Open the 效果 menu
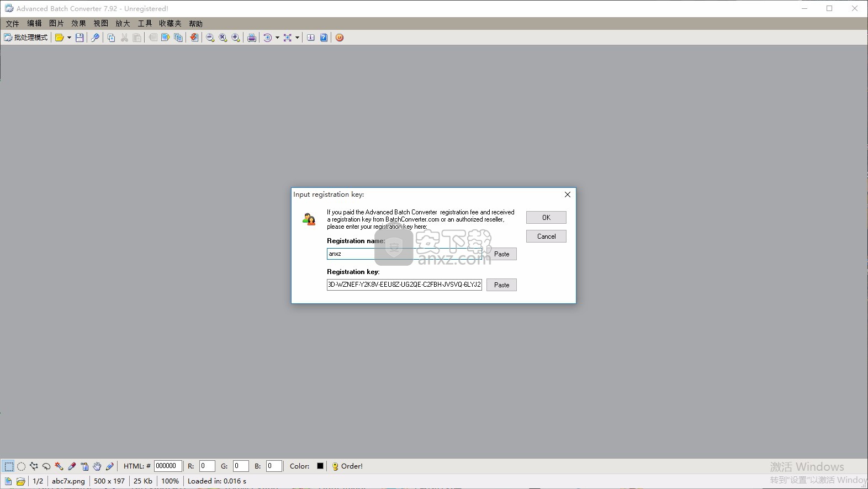868x489 pixels. pos(78,23)
